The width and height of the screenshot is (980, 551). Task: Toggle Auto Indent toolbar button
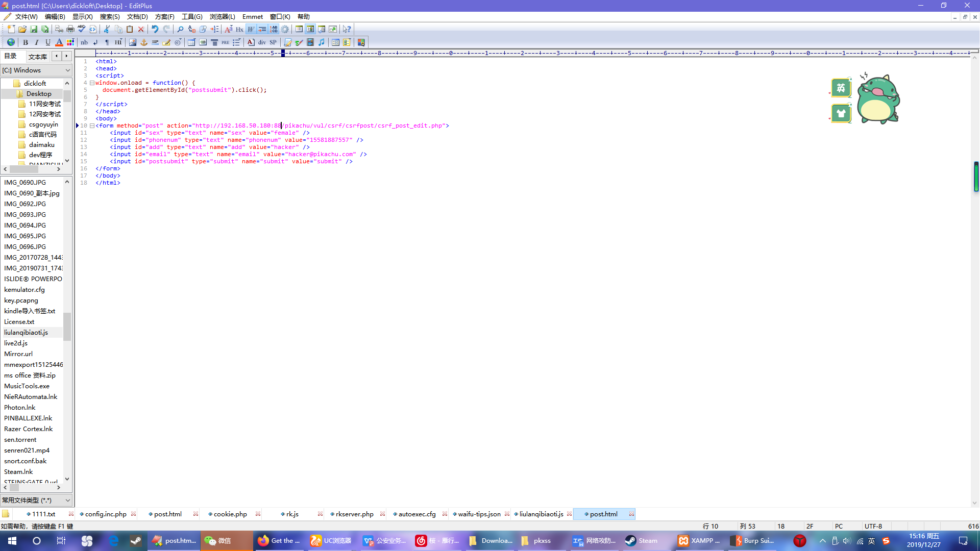coord(262,29)
